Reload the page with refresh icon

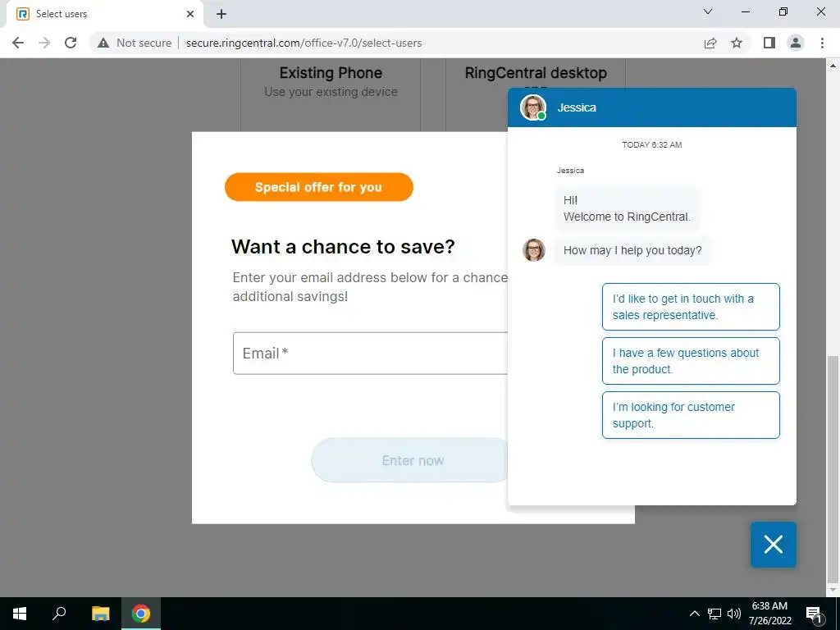(71, 43)
